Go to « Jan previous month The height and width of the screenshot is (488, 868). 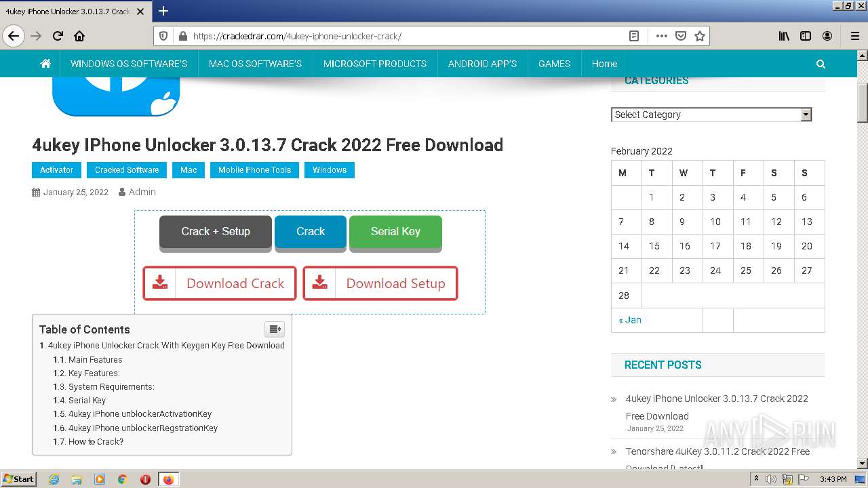pyautogui.click(x=630, y=320)
